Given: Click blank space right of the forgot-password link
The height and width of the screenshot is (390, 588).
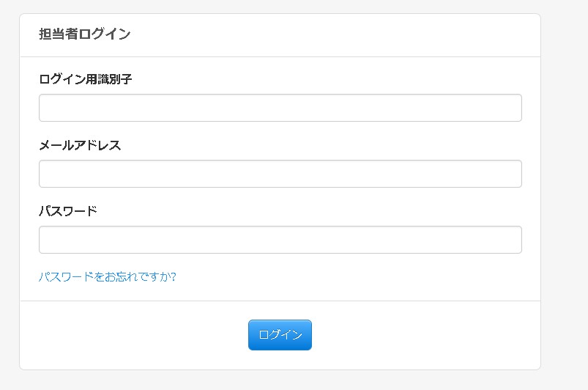Looking at the screenshot, I should [351, 276].
